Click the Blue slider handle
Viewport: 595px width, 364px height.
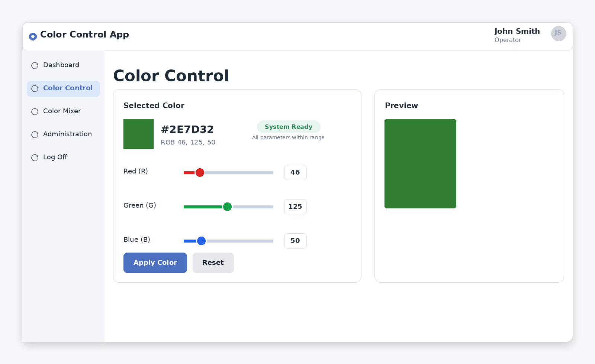201,241
